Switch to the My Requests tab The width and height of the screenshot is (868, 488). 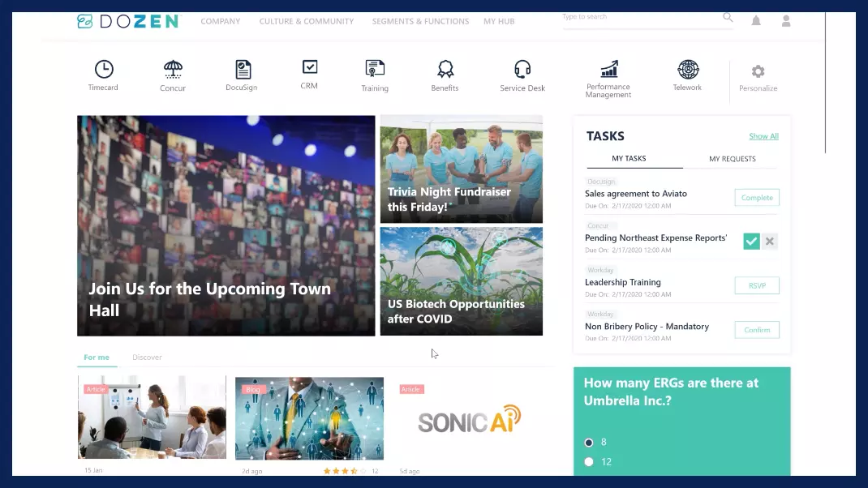coord(732,159)
